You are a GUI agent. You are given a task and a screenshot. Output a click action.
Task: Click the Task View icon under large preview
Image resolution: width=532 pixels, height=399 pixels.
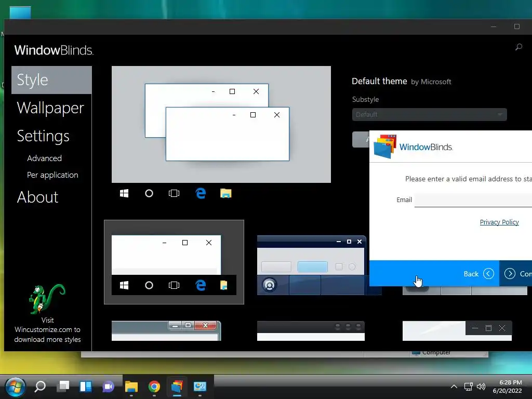click(x=174, y=193)
